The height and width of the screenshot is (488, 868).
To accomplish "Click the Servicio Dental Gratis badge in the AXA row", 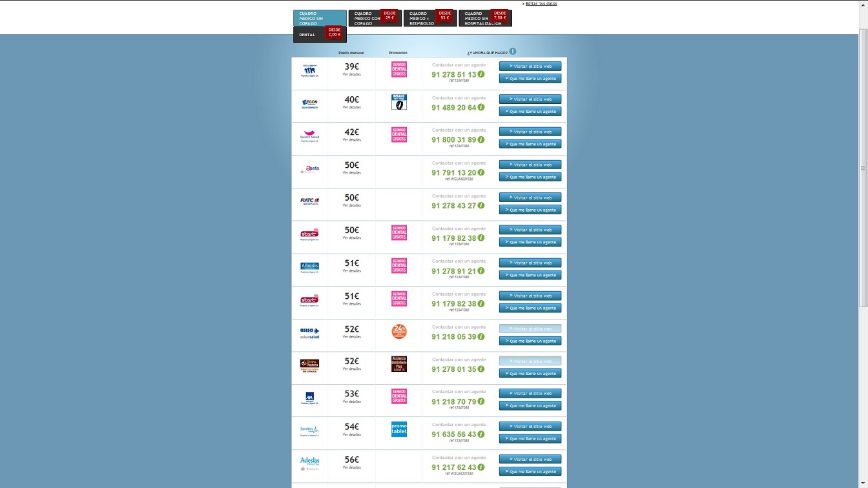I will [x=399, y=396].
